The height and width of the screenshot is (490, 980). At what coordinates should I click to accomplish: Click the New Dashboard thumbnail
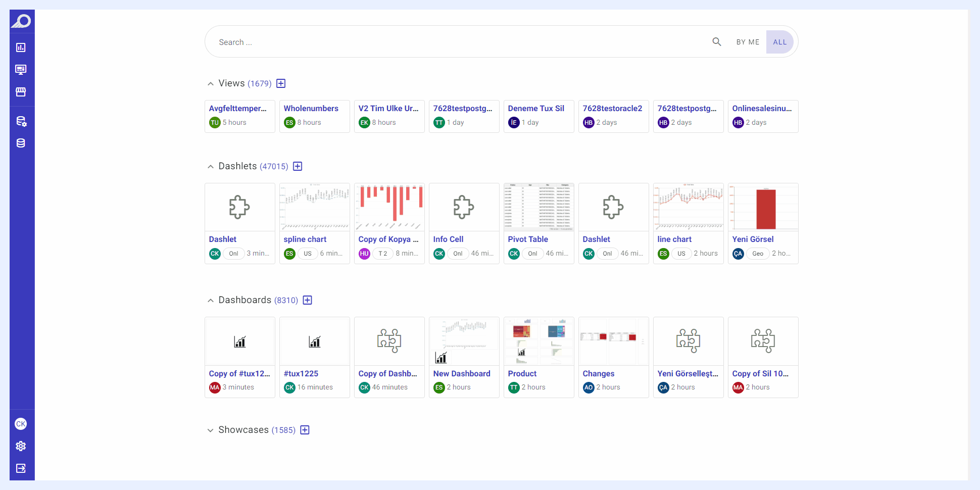click(x=464, y=341)
